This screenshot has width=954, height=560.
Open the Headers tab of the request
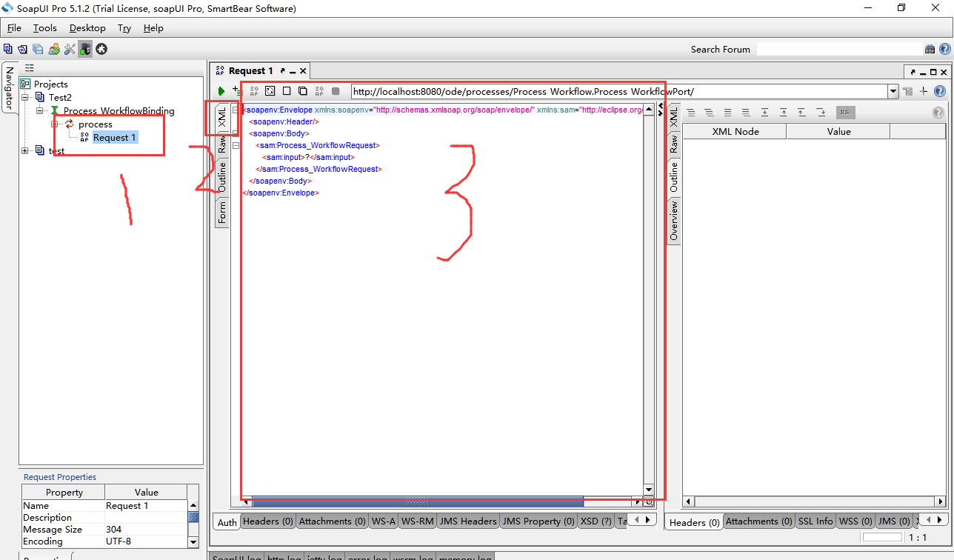267,521
